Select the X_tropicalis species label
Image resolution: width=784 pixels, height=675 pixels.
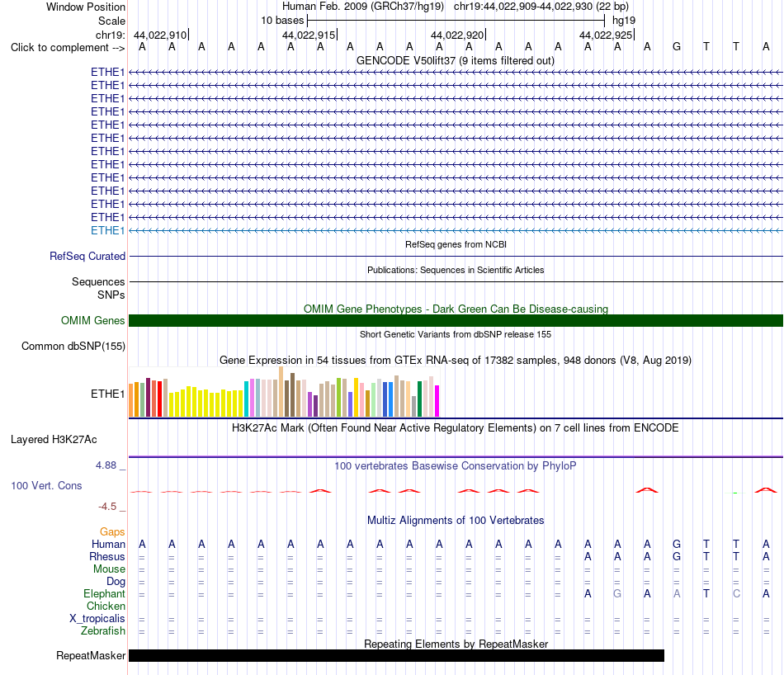pyautogui.click(x=97, y=619)
